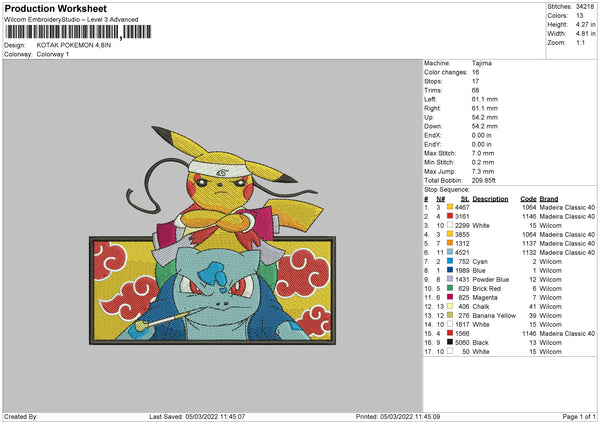Select the 'Down:' measurement label
600x424 pixels.
point(433,126)
